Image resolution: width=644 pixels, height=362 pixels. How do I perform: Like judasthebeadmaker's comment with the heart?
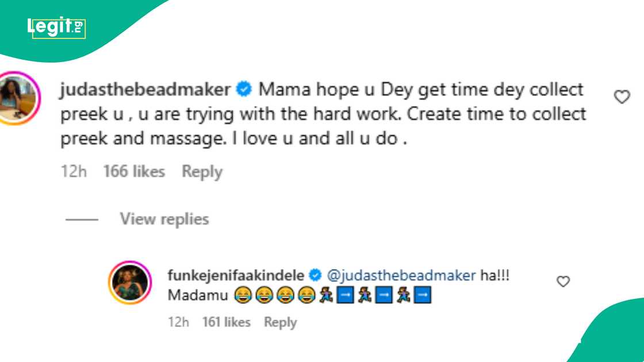[622, 97]
